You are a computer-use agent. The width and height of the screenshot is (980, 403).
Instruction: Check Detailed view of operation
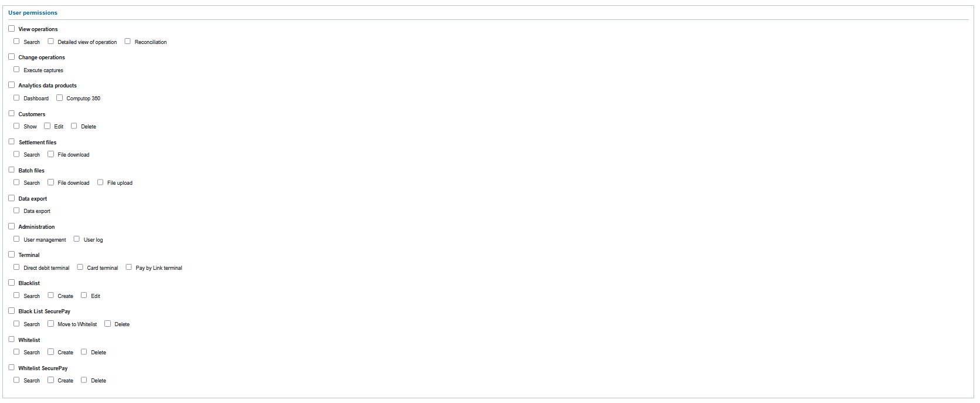[x=50, y=42]
